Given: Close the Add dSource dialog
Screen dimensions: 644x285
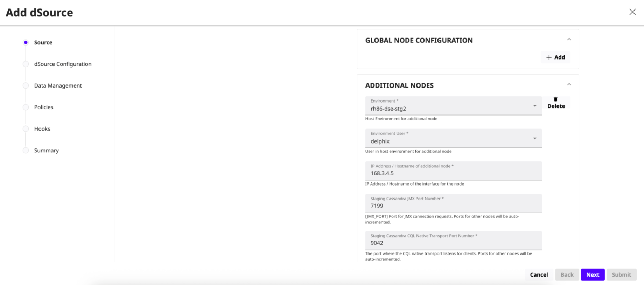Looking at the screenshot, I should tap(632, 12).
